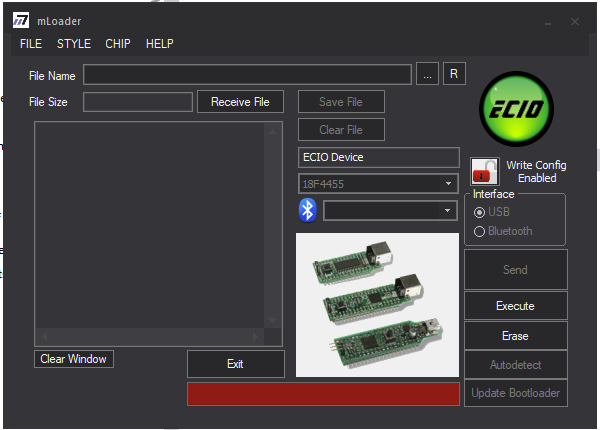Click in the File Name input field
The width and height of the screenshot is (600, 430).
[247, 75]
